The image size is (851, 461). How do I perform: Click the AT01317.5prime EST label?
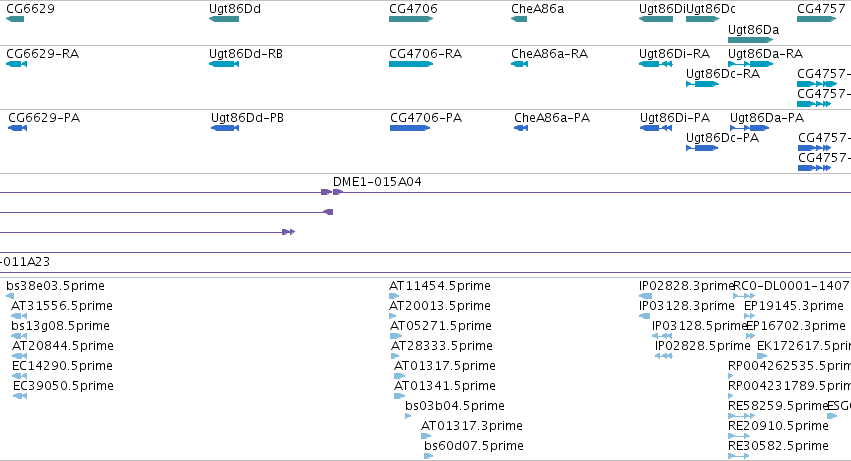click(444, 366)
